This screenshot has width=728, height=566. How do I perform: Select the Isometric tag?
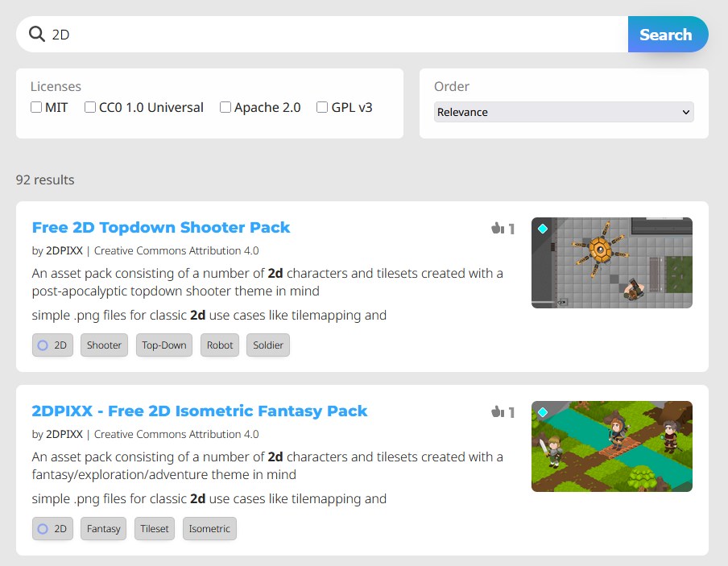(209, 528)
